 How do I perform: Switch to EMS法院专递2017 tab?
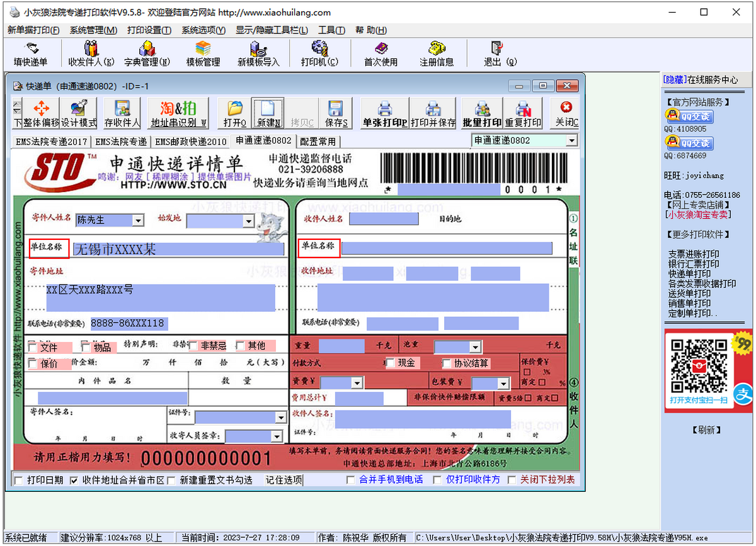pos(52,142)
